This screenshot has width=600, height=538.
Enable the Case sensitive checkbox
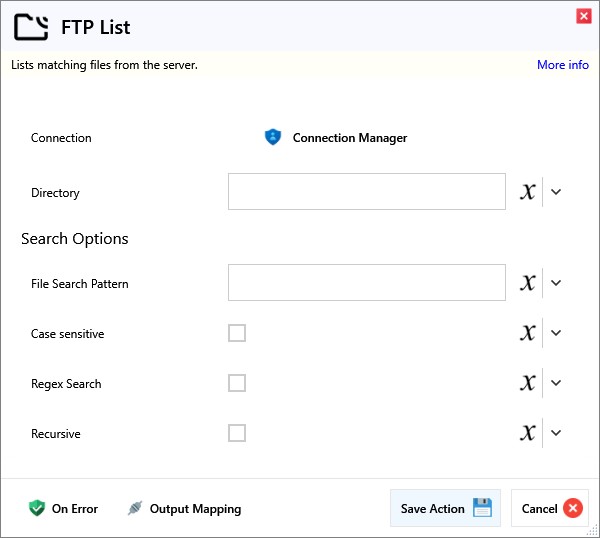tap(237, 333)
